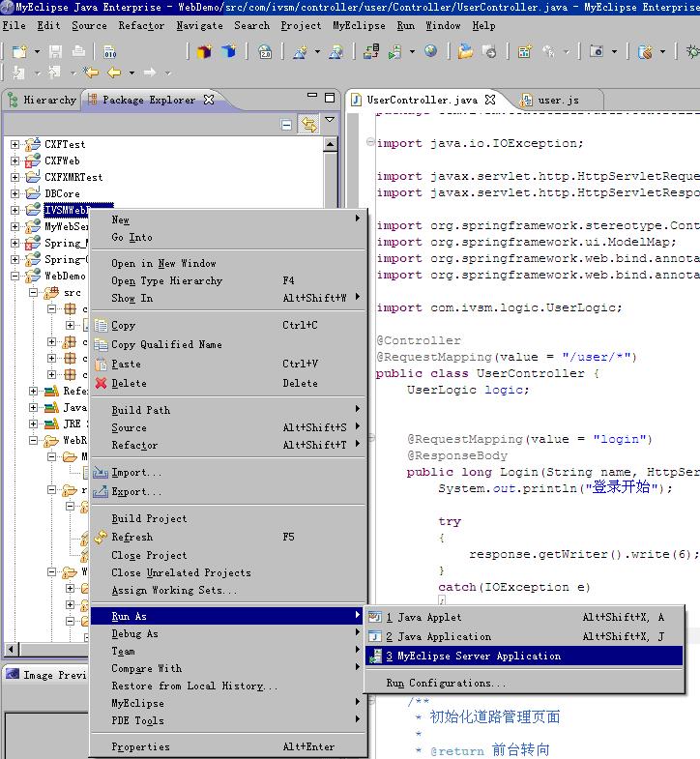The image size is (700, 759).
Task: Open the back history dropdown arrow
Action: click(x=131, y=73)
